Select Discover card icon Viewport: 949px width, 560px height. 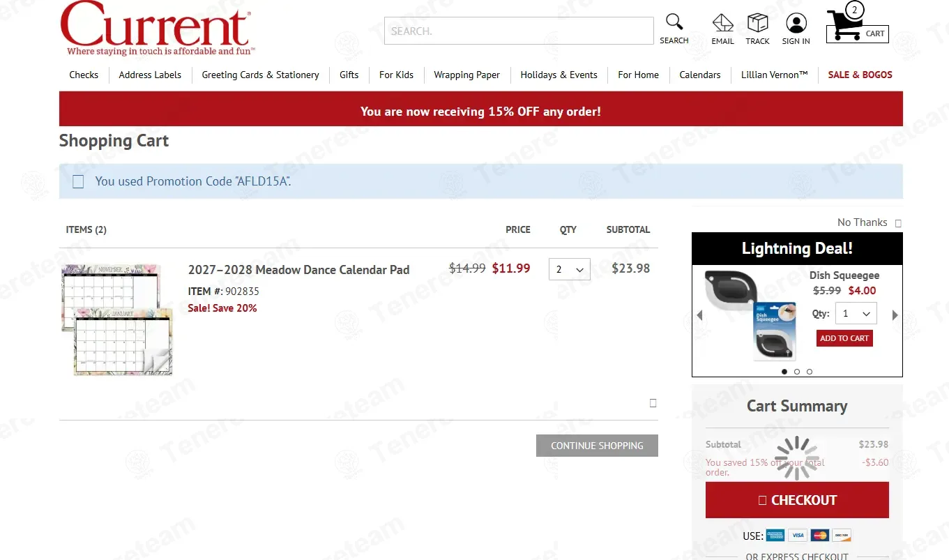(842, 536)
